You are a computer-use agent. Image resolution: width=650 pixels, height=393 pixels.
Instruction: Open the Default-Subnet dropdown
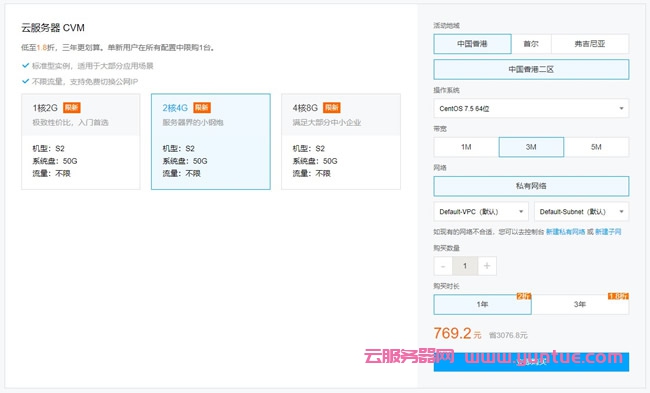(581, 211)
